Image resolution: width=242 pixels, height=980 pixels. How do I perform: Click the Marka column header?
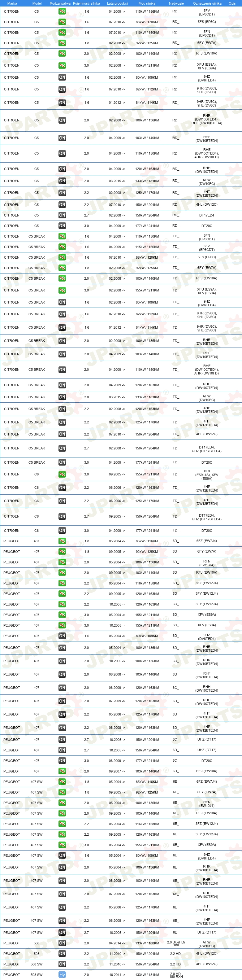tap(12, 3)
